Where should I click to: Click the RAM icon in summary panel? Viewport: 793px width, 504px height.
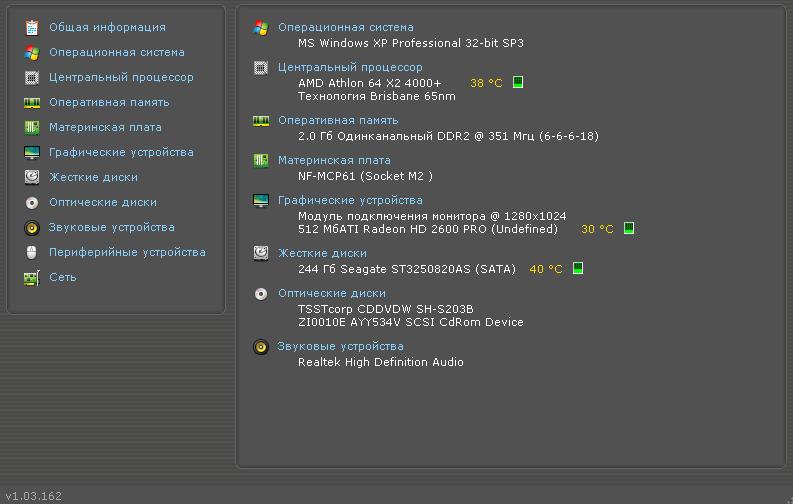tap(261, 121)
